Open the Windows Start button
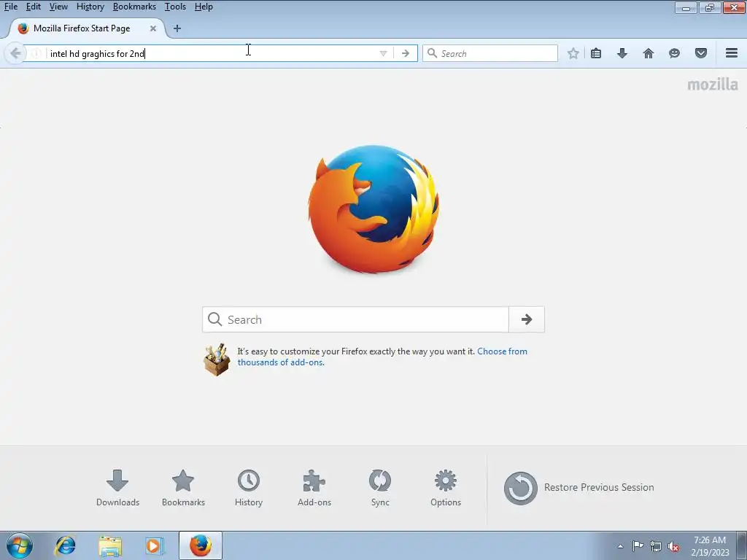747x560 pixels. tap(20, 545)
